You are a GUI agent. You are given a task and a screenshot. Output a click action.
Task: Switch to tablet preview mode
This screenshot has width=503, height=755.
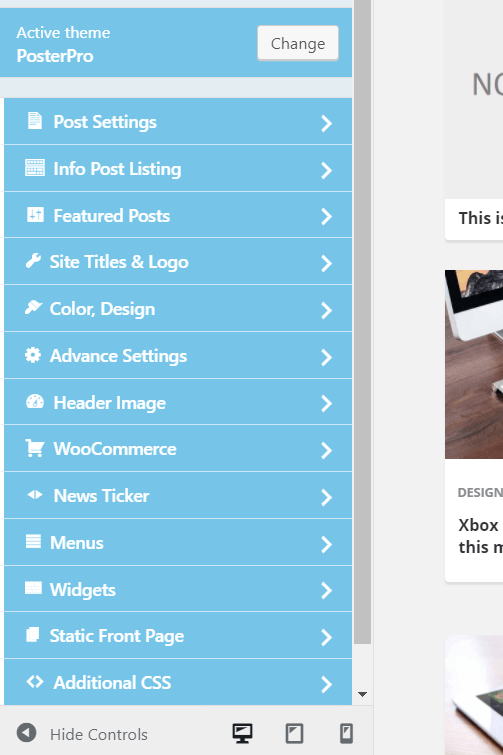point(294,733)
